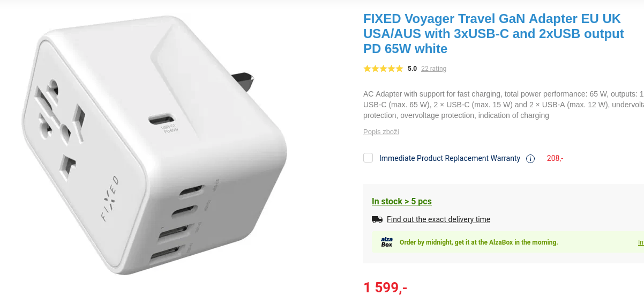Open Find out the exact delivery time
The image size is (644, 295).
click(x=438, y=219)
